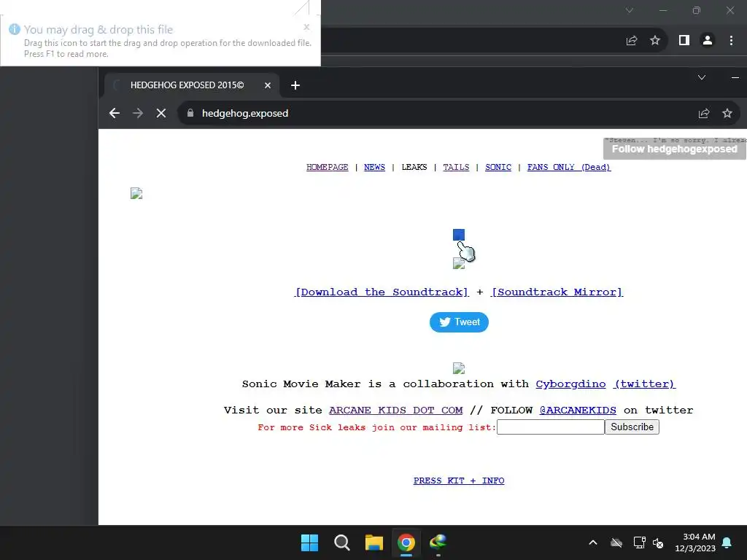
Task: Click the blue square element
Action: [x=459, y=235]
